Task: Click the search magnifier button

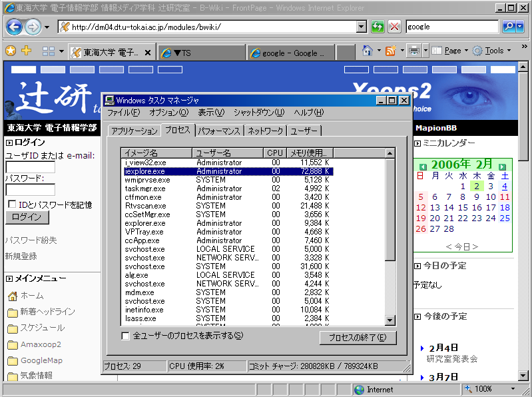Action: tap(509, 27)
